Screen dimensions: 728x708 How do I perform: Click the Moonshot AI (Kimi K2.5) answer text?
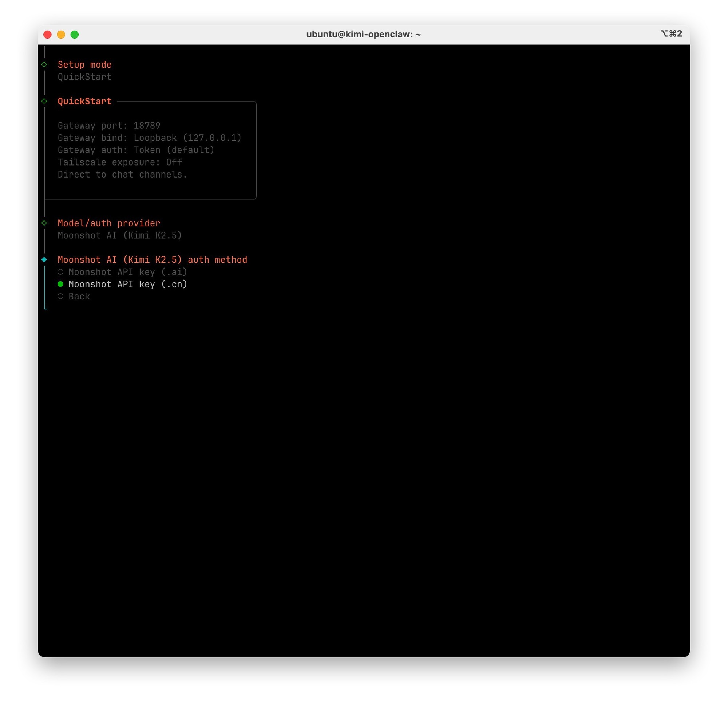click(119, 235)
